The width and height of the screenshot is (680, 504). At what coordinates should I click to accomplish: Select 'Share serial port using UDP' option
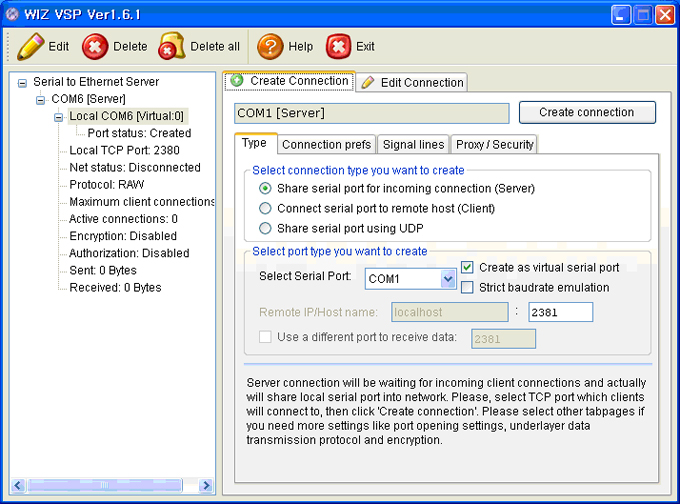pyautogui.click(x=265, y=228)
